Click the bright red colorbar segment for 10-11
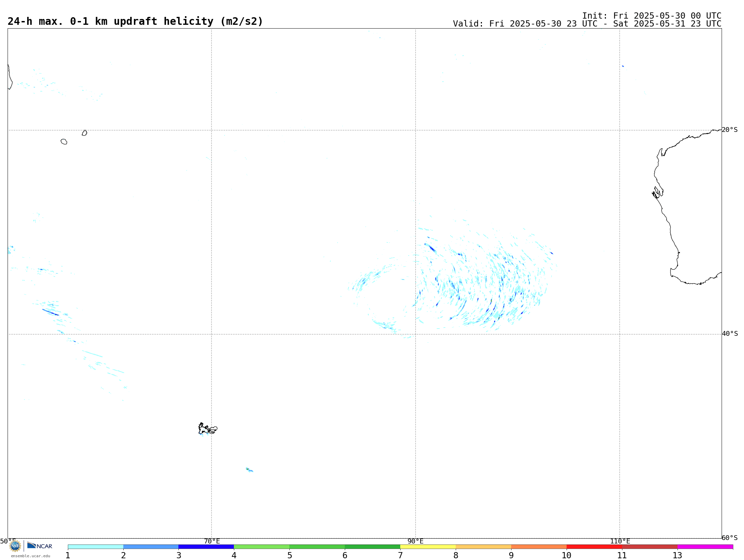744x560 pixels. pos(595,547)
